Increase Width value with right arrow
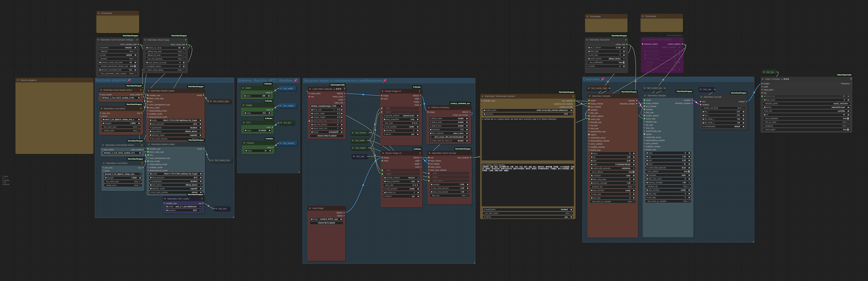Image resolution: width=868 pixels, height=281 pixels. (x=269, y=96)
